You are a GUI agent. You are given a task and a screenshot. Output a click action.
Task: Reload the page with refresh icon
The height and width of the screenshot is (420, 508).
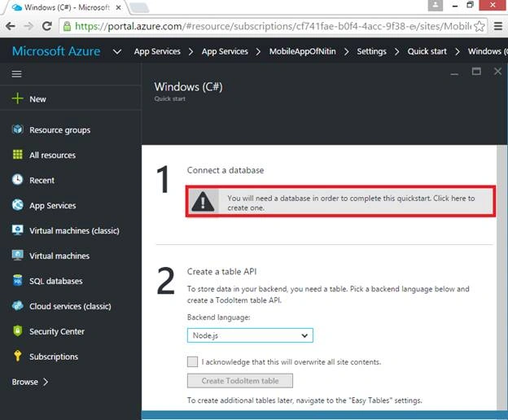[47, 26]
